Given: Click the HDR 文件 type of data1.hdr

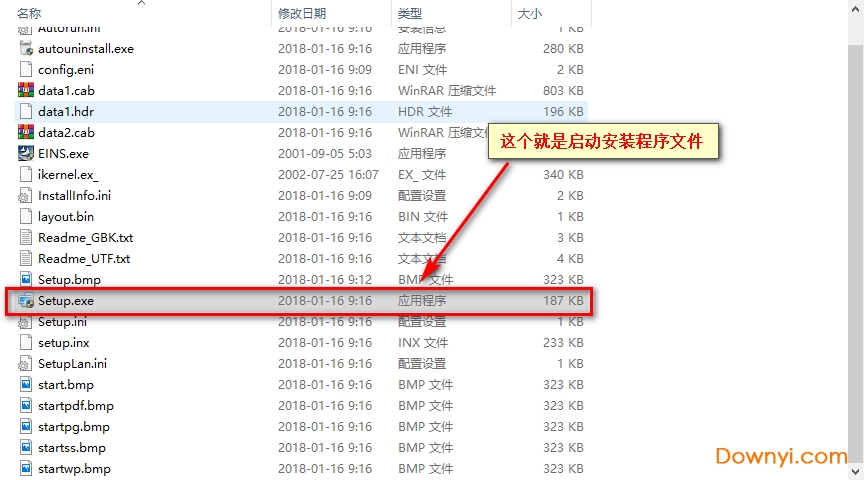Looking at the screenshot, I should click(x=425, y=111).
